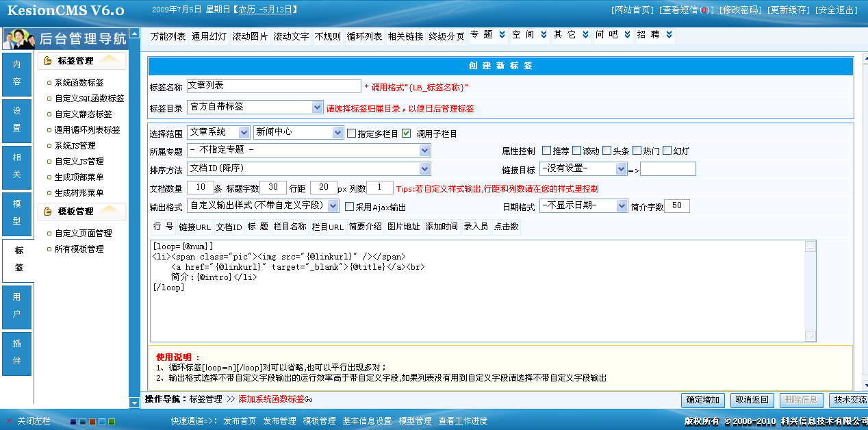Click the double-chevron icon beside 专题
This screenshot has width=868, height=430.
click(502, 35)
